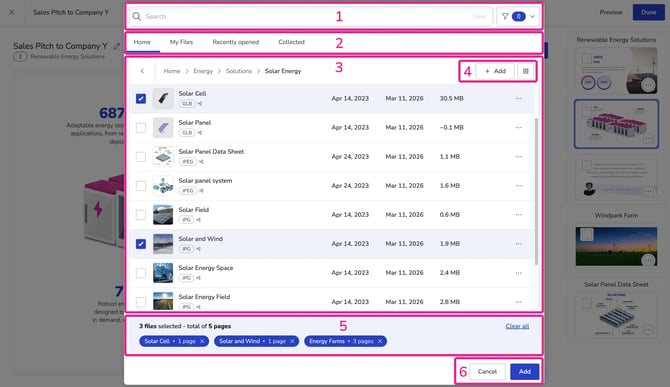Click the Solar Field file thumbnail
The height and width of the screenshot is (387, 670).
[163, 215]
